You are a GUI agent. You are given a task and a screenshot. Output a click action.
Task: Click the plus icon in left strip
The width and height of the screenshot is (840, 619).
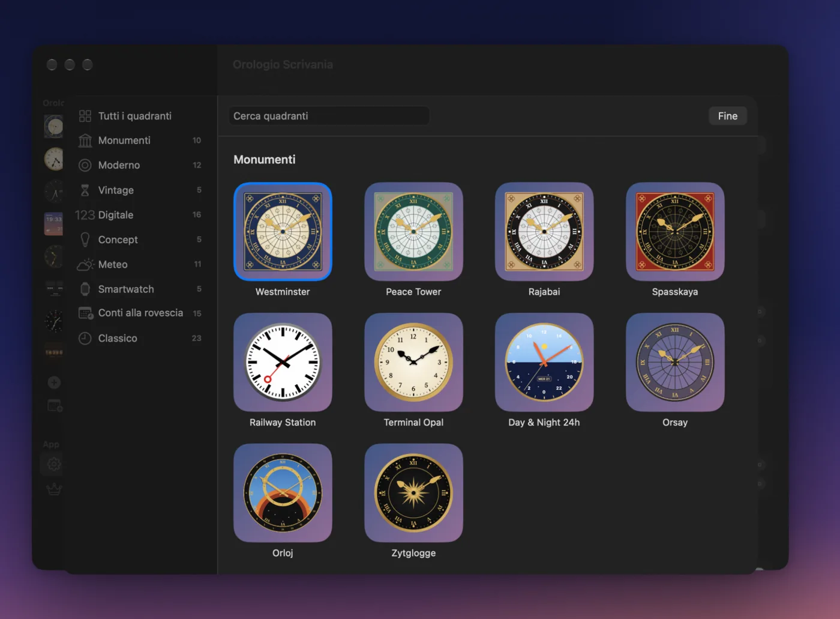[54, 382]
